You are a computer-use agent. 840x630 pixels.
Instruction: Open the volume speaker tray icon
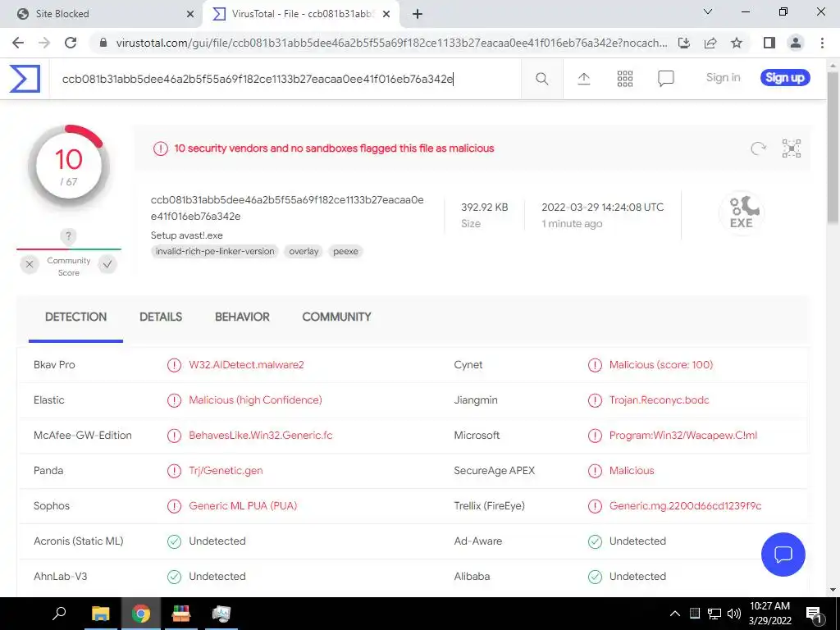click(x=733, y=614)
